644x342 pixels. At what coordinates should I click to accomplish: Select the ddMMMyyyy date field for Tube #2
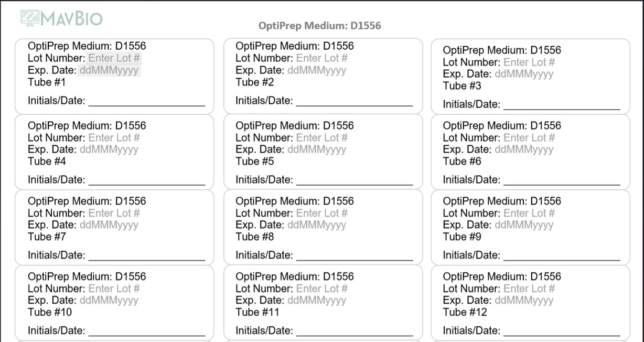click(x=316, y=70)
